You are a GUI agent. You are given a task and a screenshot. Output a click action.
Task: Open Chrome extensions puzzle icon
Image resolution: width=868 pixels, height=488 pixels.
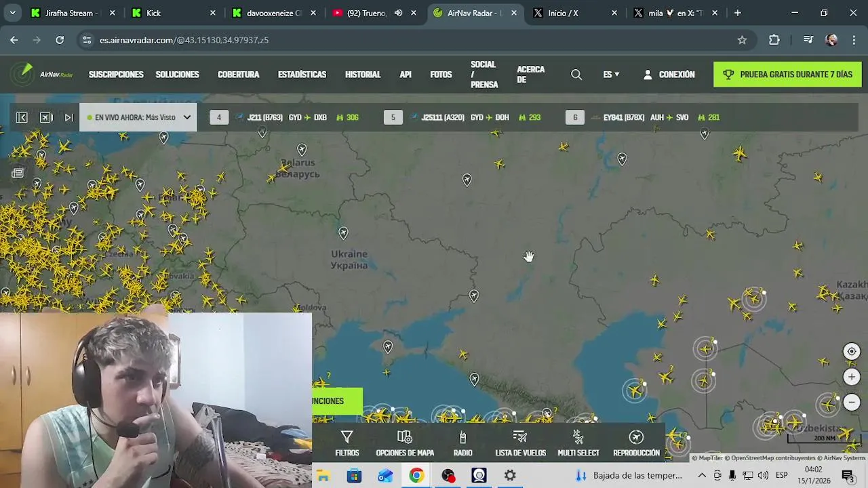(x=774, y=40)
